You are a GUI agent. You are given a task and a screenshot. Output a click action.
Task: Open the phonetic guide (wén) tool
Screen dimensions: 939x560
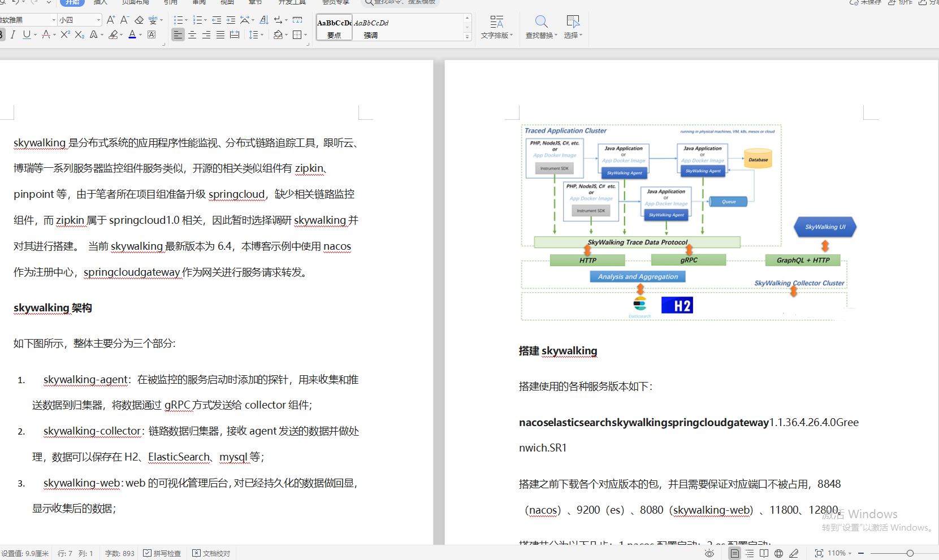coord(153,20)
